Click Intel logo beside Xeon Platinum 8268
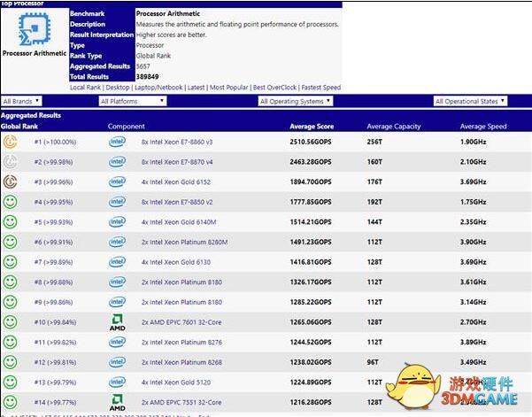Screen dimensions: 532x417 (117, 362)
